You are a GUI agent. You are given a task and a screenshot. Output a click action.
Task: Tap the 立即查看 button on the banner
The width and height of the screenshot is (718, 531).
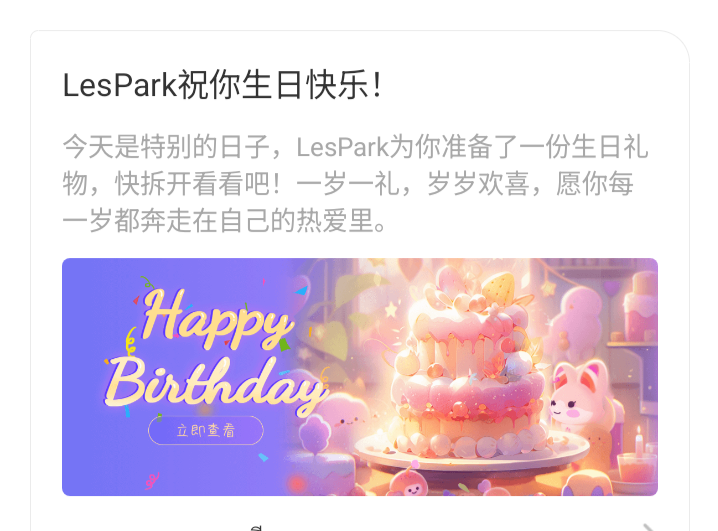(x=206, y=430)
